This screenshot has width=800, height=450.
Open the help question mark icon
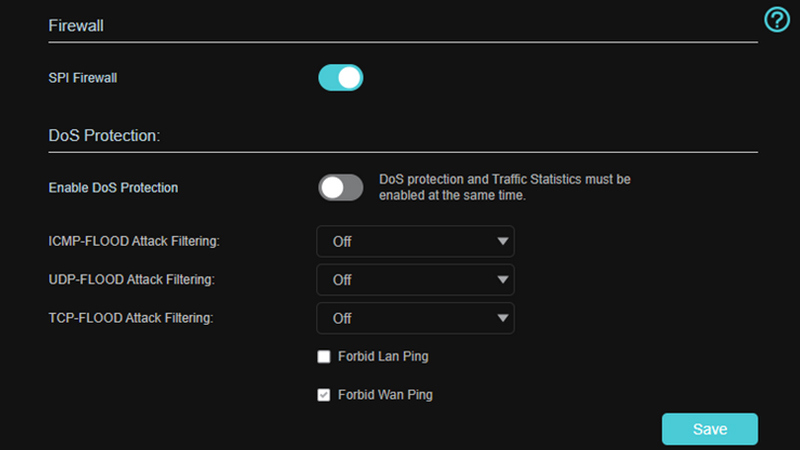[777, 19]
